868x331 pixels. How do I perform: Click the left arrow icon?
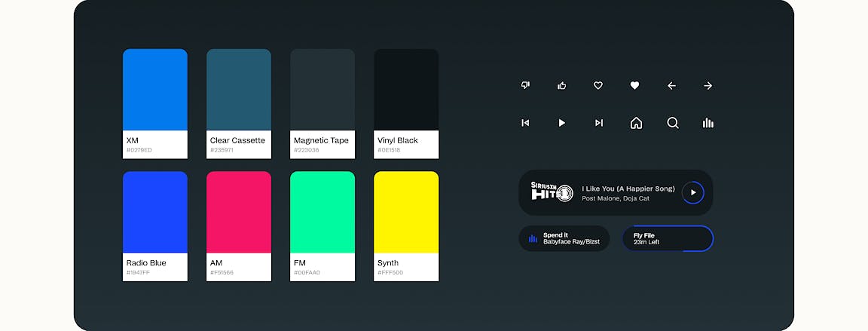[671, 85]
